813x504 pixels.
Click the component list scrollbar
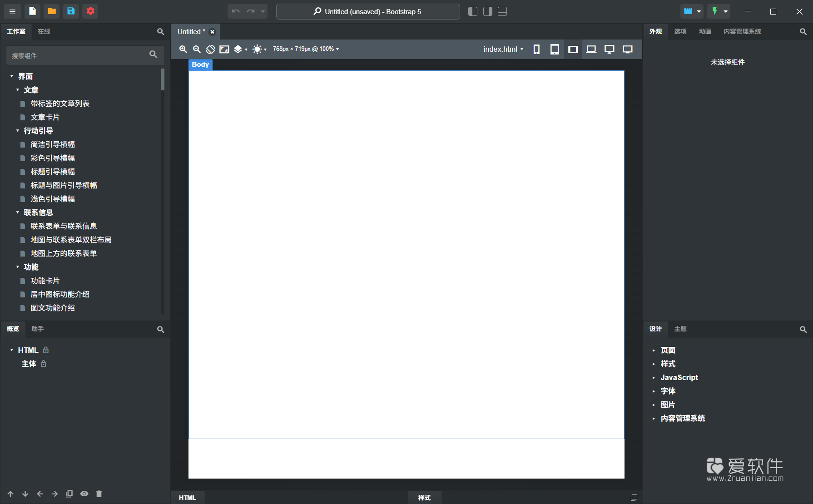pos(163,79)
